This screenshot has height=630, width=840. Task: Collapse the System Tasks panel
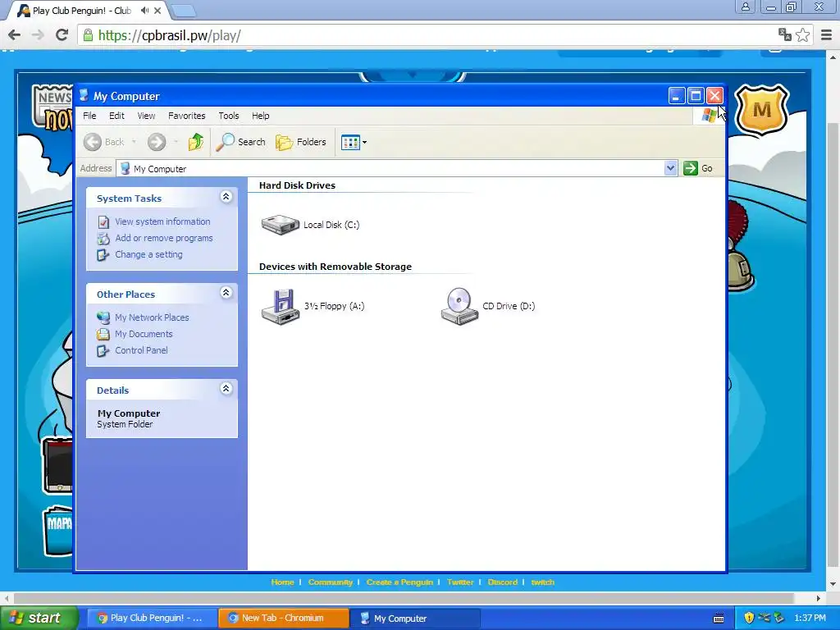tap(226, 197)
